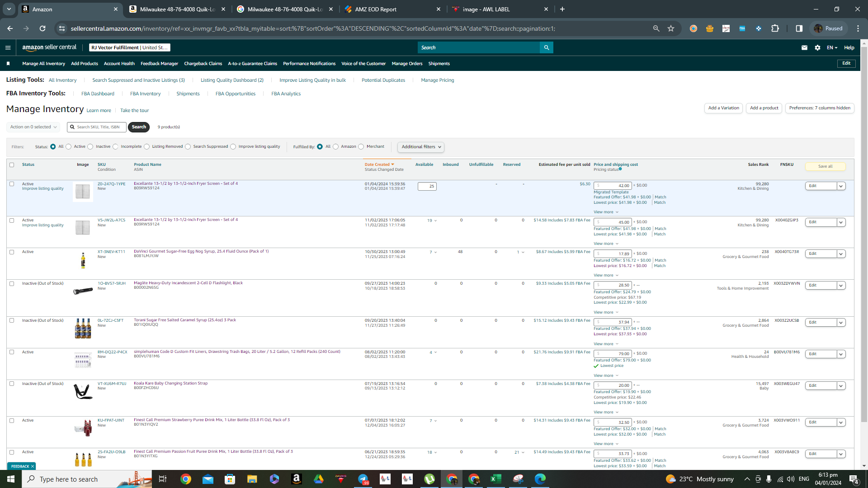Image resolution: width=868 pixels, height=488 pixels.
Task: Open the messages envelope icon
Action: pyautogui.click(x=804, y=47)
